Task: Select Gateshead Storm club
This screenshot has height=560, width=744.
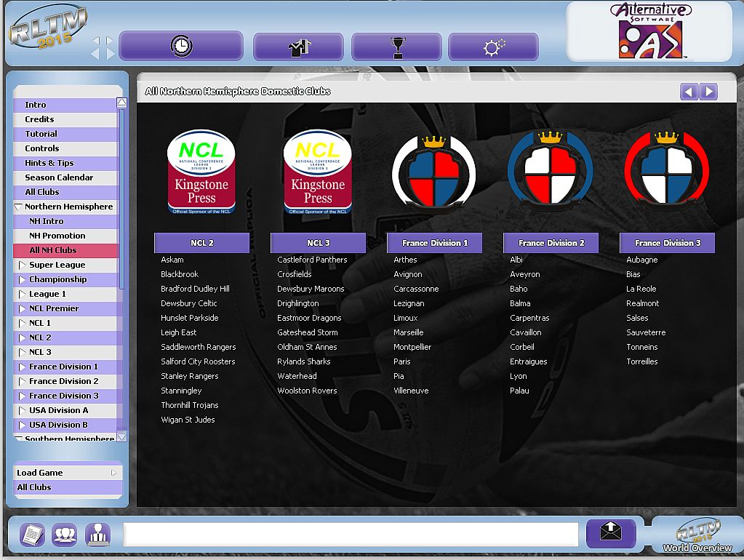Action: tap(308, 332)
